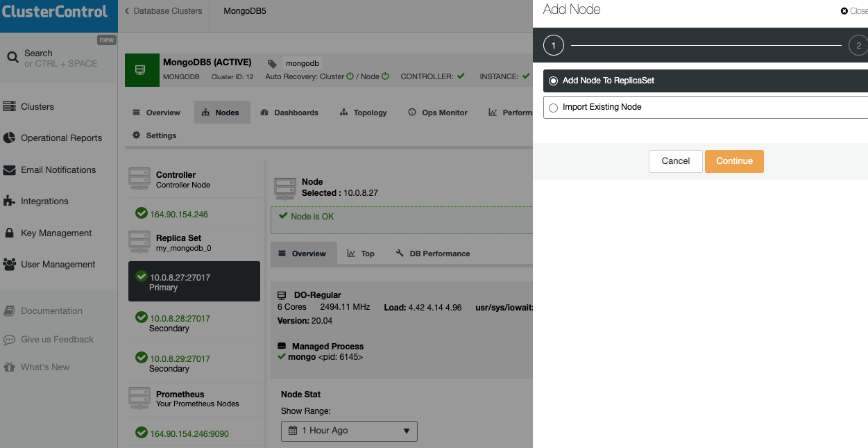Click the Prometheus server icon
This screenshot has height=448, width=868.
tap(139, 399)
